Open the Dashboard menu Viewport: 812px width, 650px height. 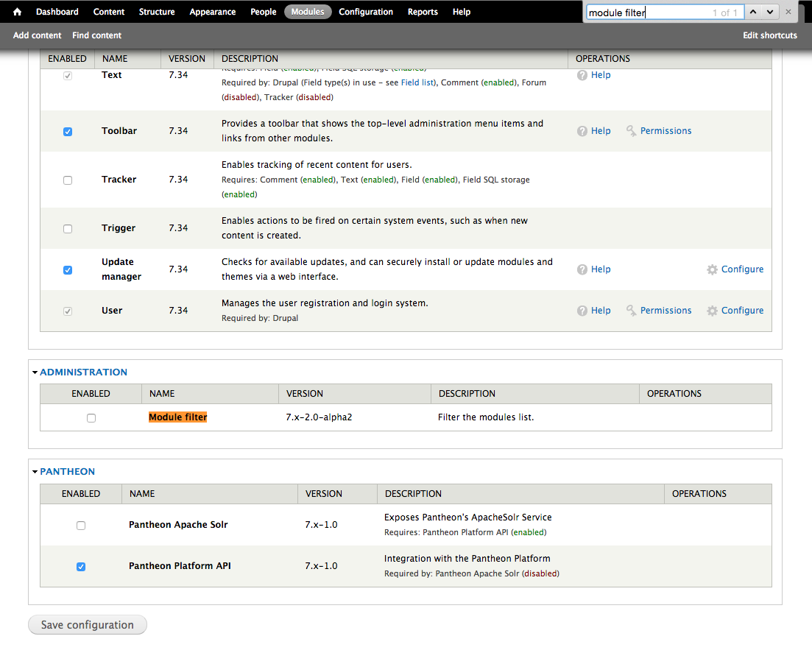coord(57,12)
